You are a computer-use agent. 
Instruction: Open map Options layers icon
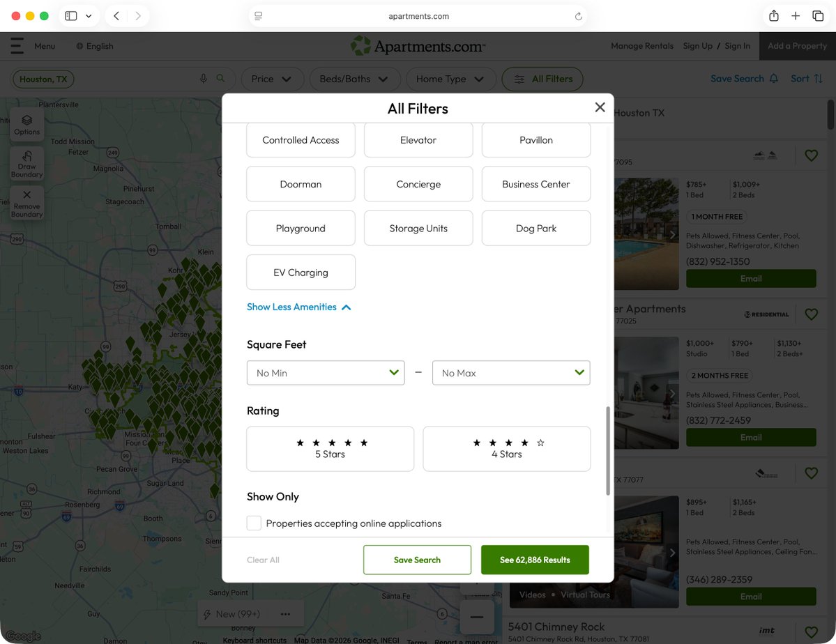tap(26, 124)
